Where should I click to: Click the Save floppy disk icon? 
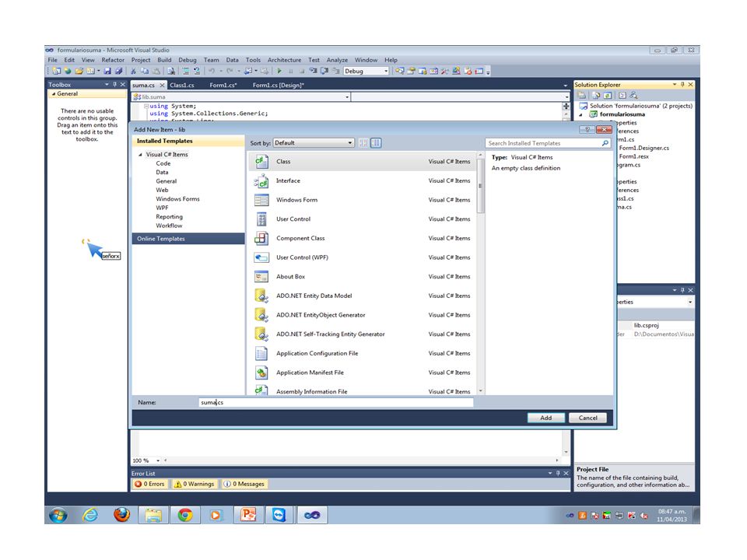click(x=107, y=71)
